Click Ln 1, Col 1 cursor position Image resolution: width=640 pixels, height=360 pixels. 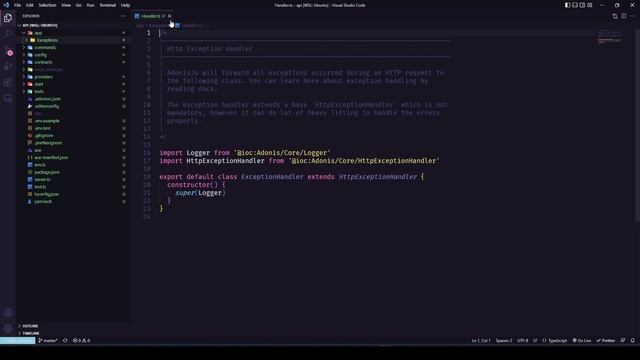[481, 340]
